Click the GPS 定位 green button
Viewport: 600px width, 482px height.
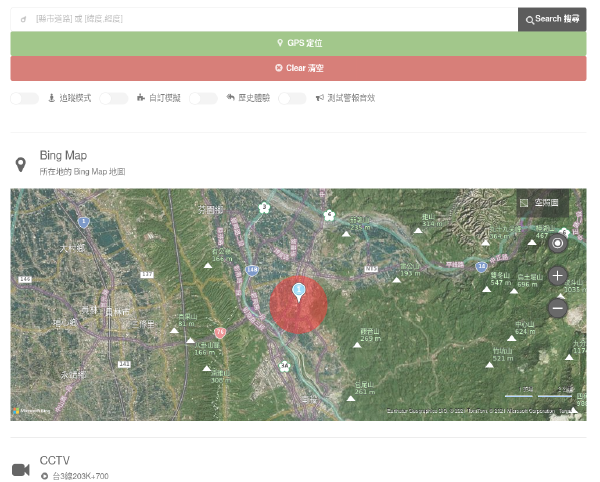tap(298, 43)
